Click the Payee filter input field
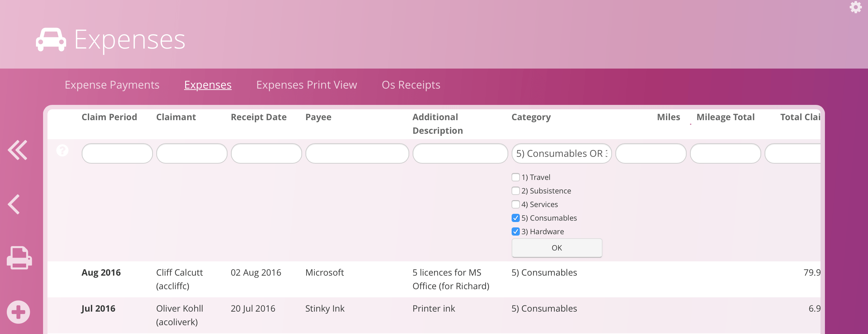The width and height of the screenshot is (868, 334). coord(357,153)
